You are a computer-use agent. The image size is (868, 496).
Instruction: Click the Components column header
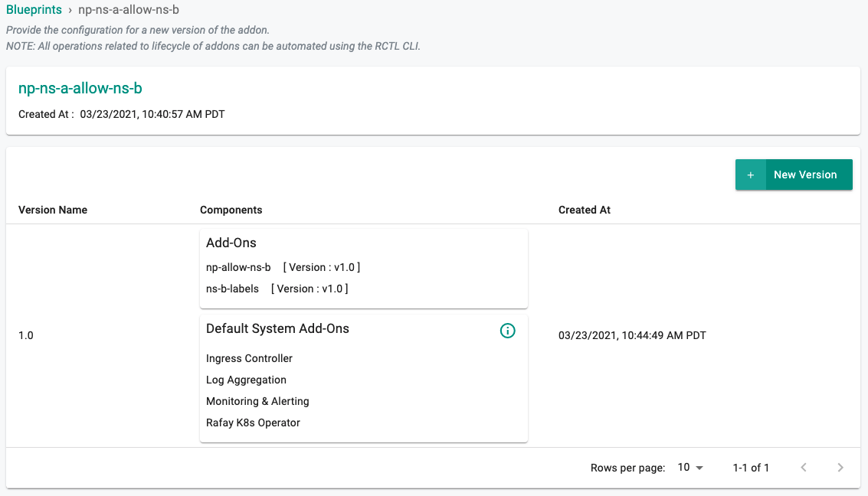[x=231, y=210]
